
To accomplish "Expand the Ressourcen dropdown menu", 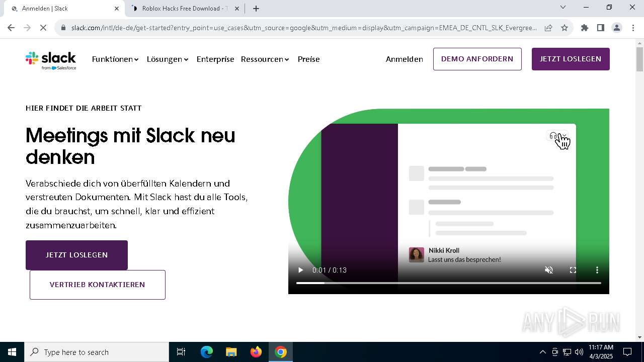I will pyautogui.click(x=265, y=59).
